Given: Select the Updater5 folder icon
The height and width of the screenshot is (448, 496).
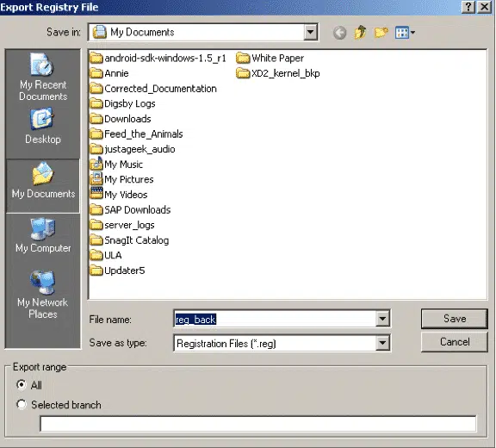Looking at the screenshot, I should point(96,271).
